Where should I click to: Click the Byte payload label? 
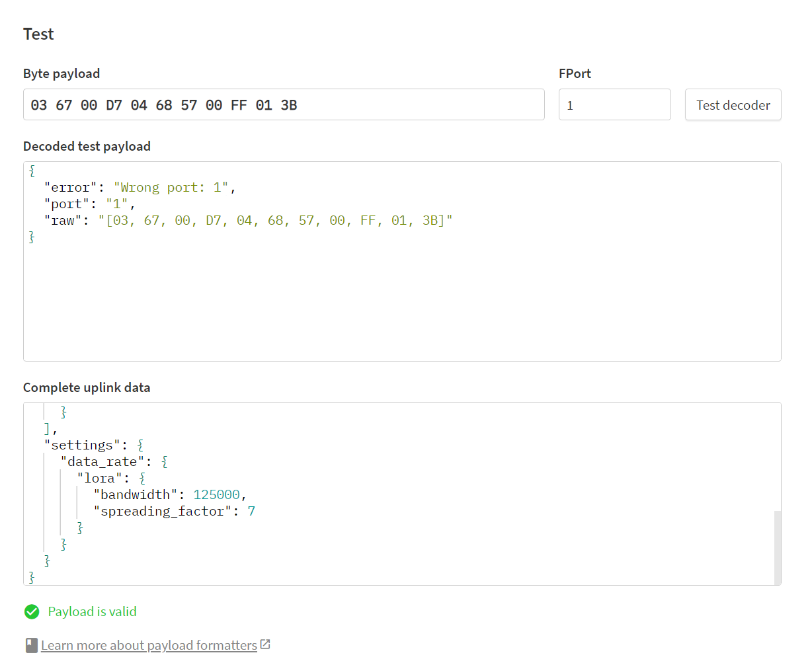(61, 73)
